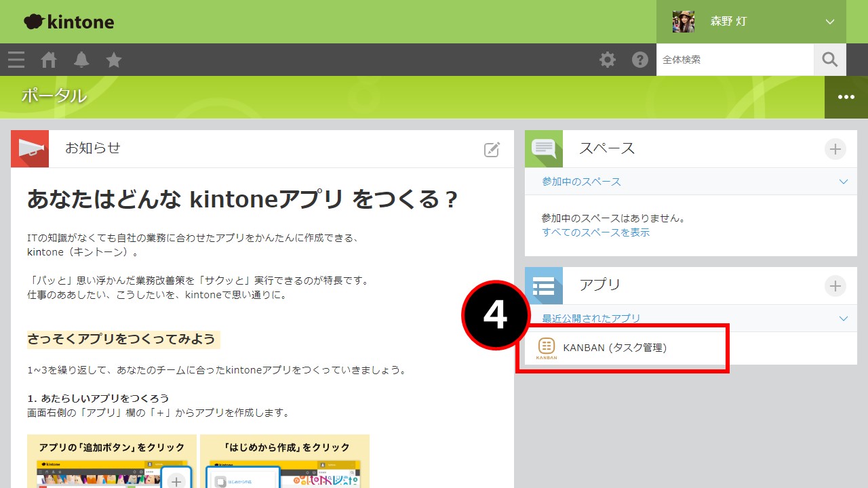
Task: Click the スペース panel title
Action: pos(607,148)
